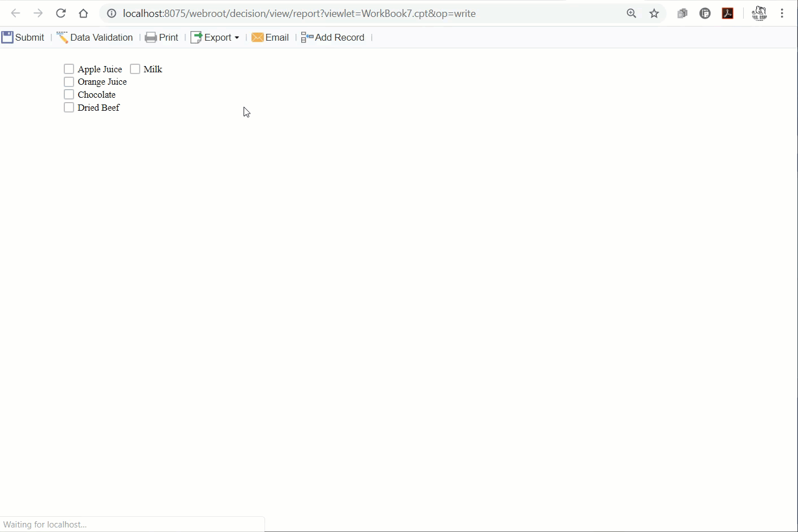Reload the page with the refresh icon
Viewport: 798px width, 532px height.
61,13
